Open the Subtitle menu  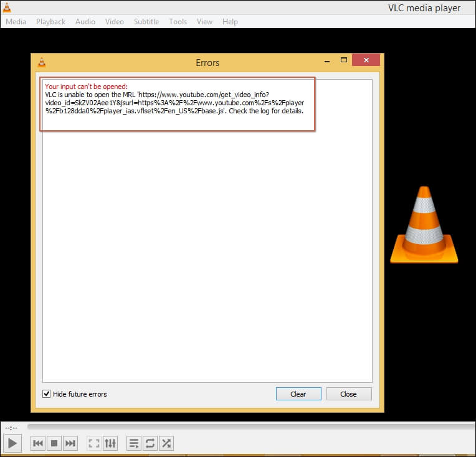tap(146, 22)
